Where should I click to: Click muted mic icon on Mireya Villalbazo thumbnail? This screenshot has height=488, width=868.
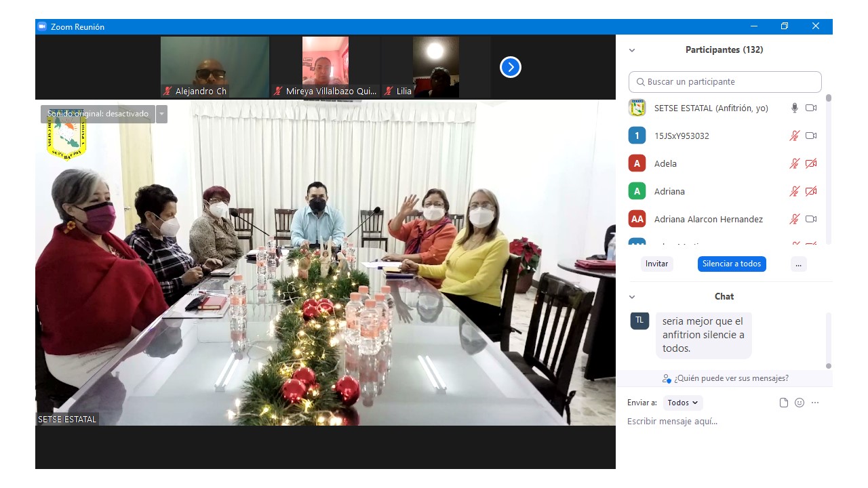point(278,91)
